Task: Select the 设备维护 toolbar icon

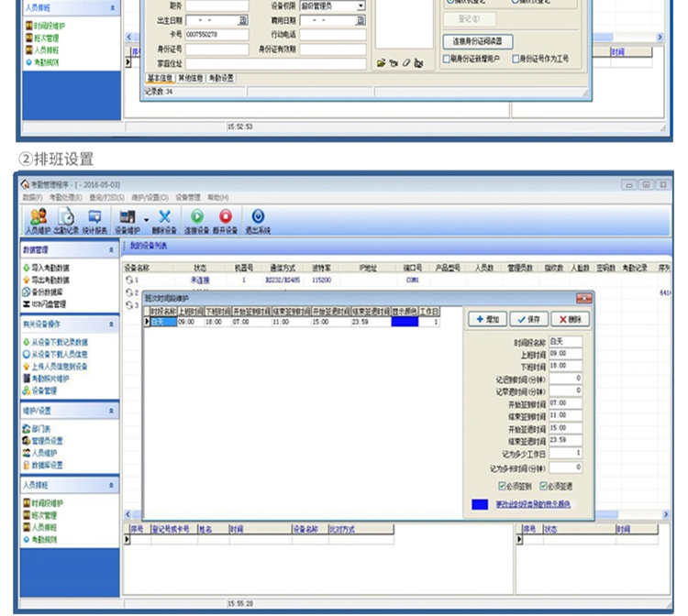Action: [x=128, y=220]
